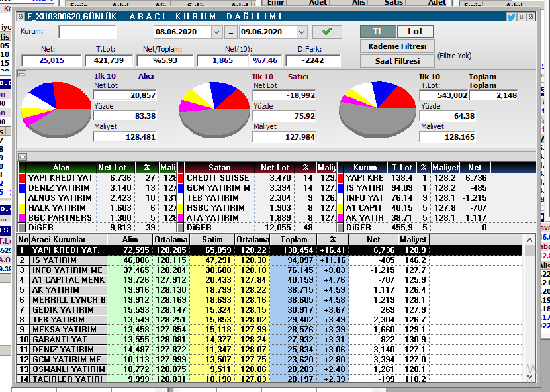
Task: Sort main table by the Net header
Action: click(x=373, y=240)
